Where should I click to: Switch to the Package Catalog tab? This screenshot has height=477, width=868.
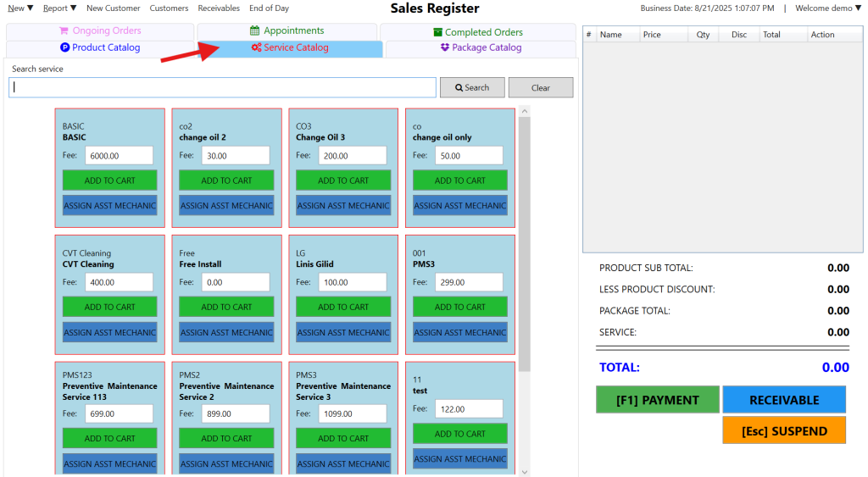coord(481,47)
